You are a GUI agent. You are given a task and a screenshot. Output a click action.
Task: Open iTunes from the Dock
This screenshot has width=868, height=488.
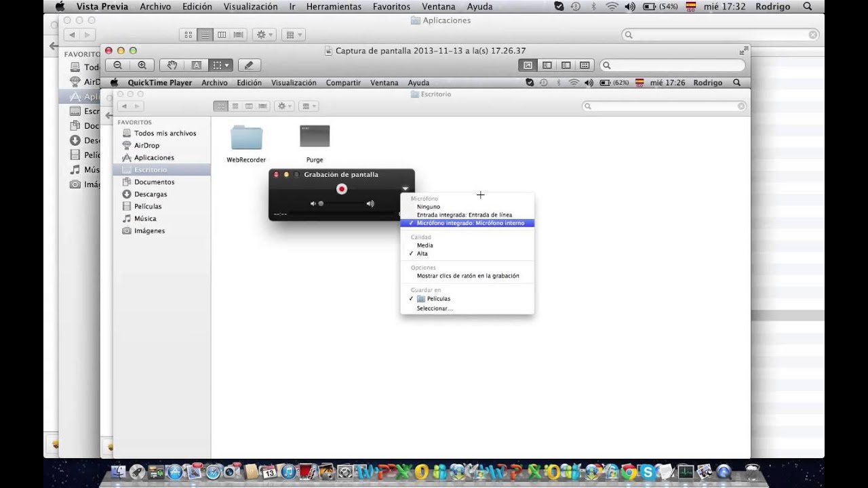(289, 472)
